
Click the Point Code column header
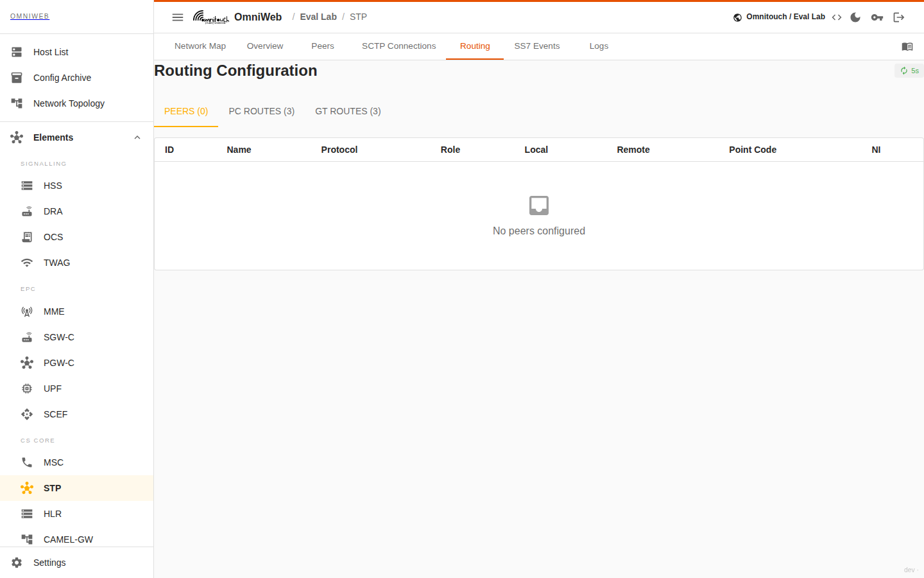(x=753, y=150)
